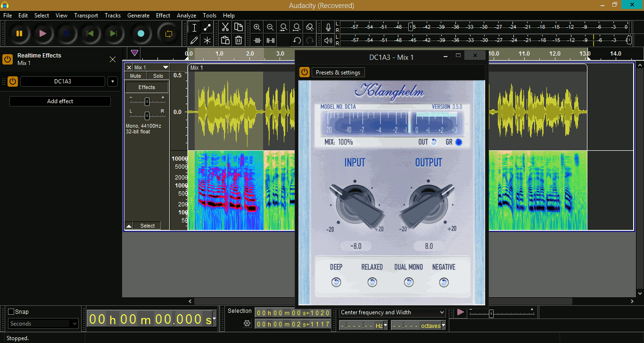The width and height of the screenshot is (644, 343).
Task: Select the Draw tool
Action: [x=194, y=40]
